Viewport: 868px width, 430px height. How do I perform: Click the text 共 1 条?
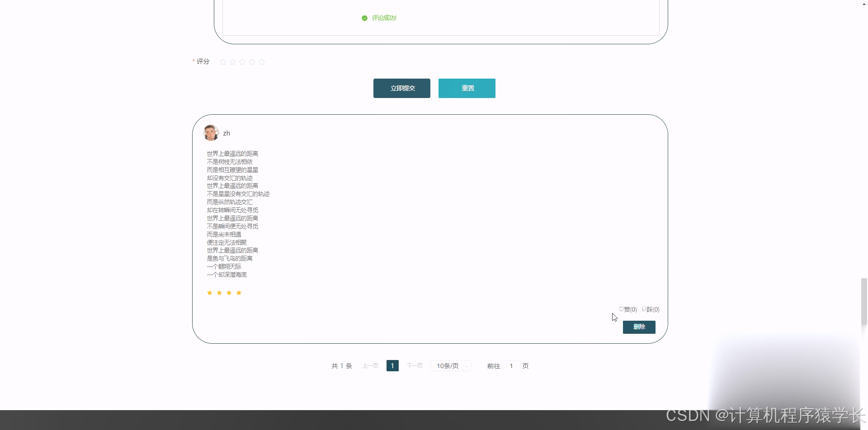click(x=342, y=366)
